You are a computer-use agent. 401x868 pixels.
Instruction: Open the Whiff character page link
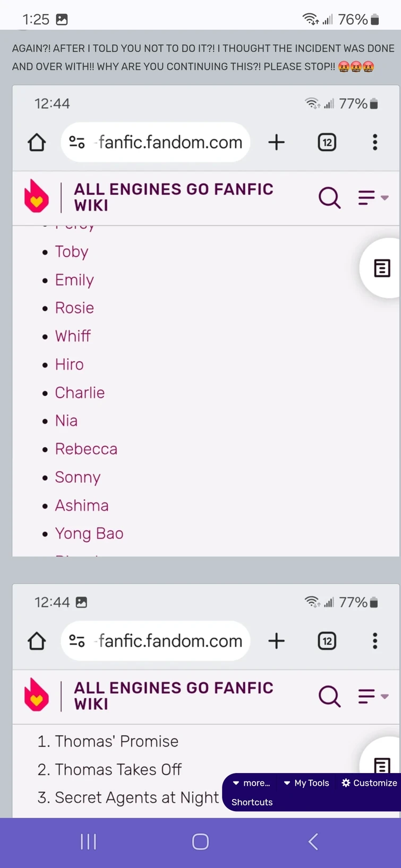click(x=73, y=336)
